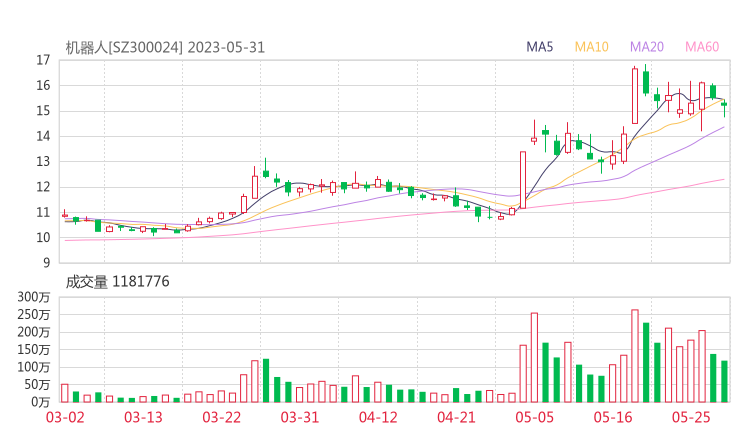Click the 05-16 date axis label
Image resolution: width=740 pixels, height=440 pixels.
point(613,417)
